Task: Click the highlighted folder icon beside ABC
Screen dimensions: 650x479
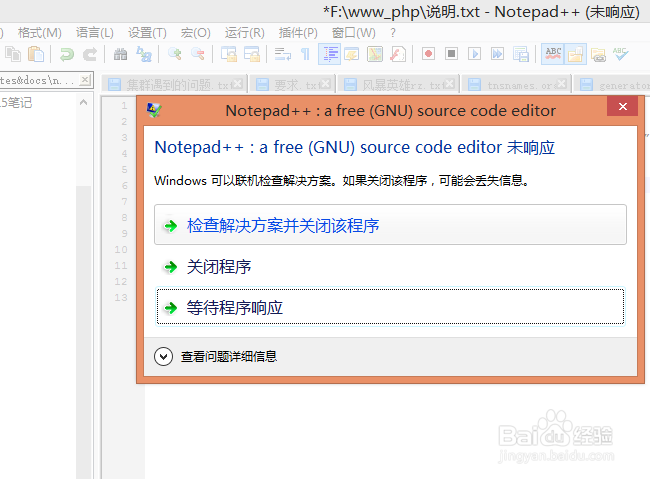Action: pyautogui.click(x=575, y=54)
